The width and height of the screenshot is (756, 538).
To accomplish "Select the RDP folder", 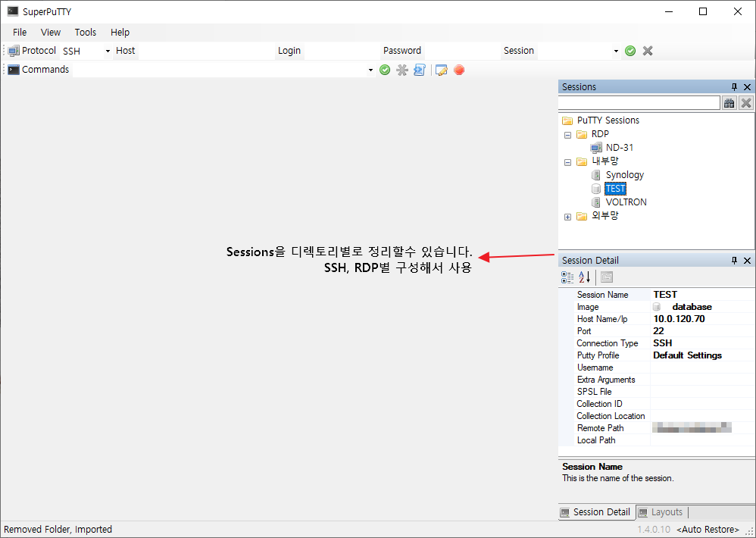I will point(600,134).
